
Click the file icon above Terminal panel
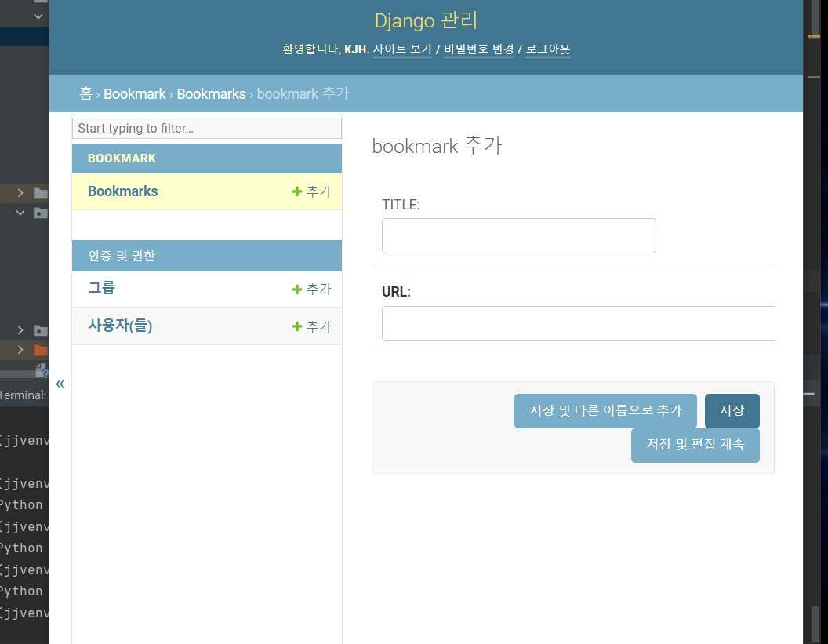42,370
